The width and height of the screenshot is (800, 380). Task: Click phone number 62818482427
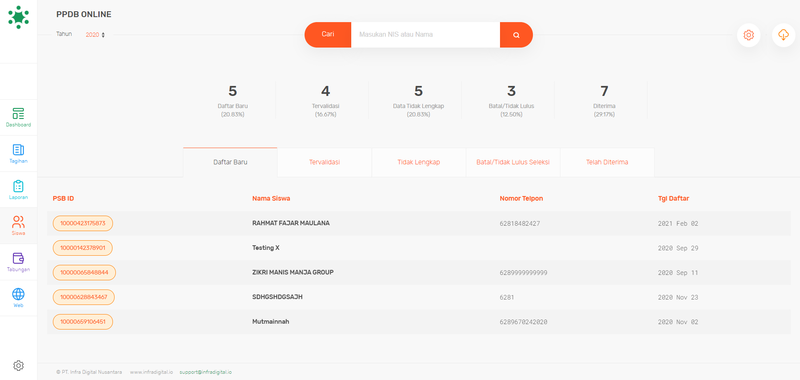point(520,223)
